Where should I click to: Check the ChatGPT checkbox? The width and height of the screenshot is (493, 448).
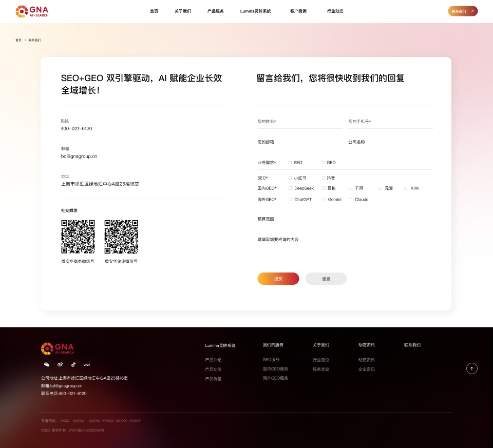coord(290,200)
